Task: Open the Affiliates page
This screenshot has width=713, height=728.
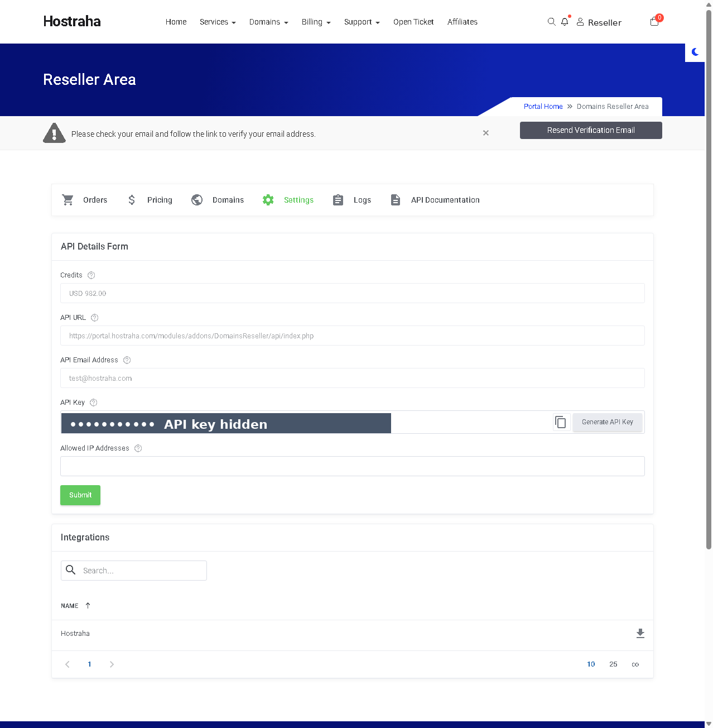Action: pos(463,22)
